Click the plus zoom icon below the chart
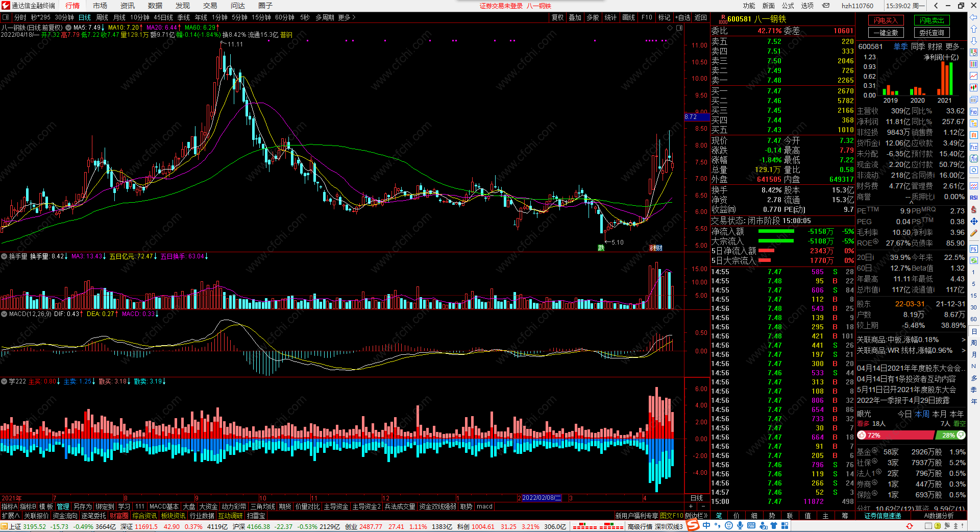 point(691,506)
